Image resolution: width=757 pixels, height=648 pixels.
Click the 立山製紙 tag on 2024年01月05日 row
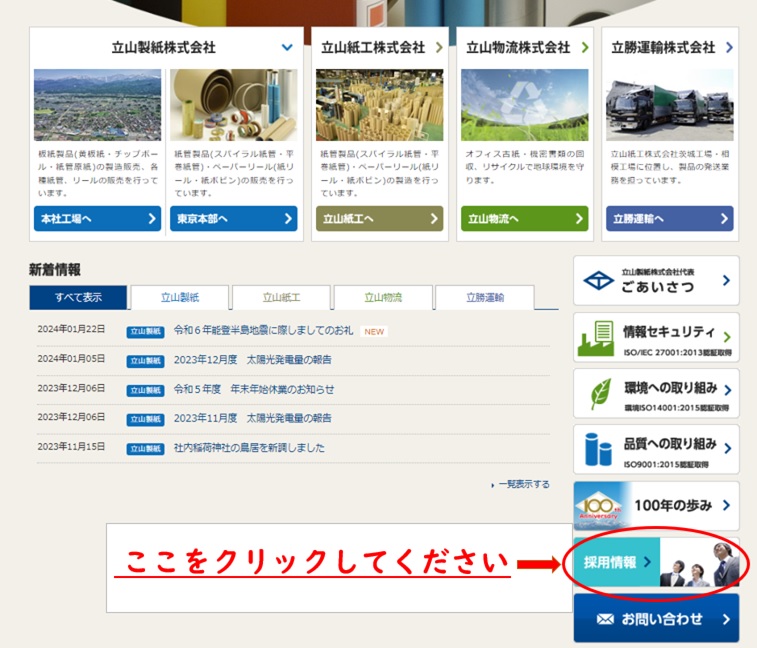145,361
